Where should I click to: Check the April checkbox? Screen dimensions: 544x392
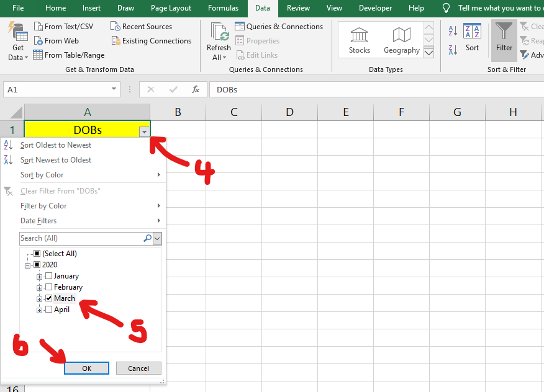(49, 310)
